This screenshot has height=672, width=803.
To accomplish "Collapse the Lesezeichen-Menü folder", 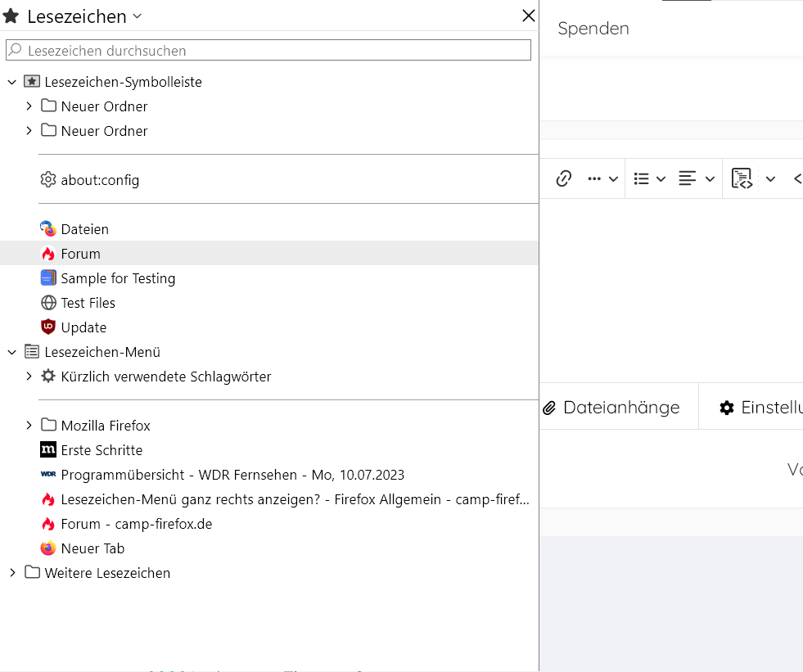I will (x=12, y=352).
